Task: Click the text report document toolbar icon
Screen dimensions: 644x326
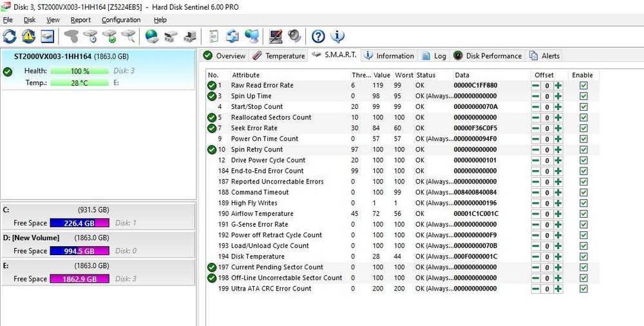Action: tap(214, 36)
